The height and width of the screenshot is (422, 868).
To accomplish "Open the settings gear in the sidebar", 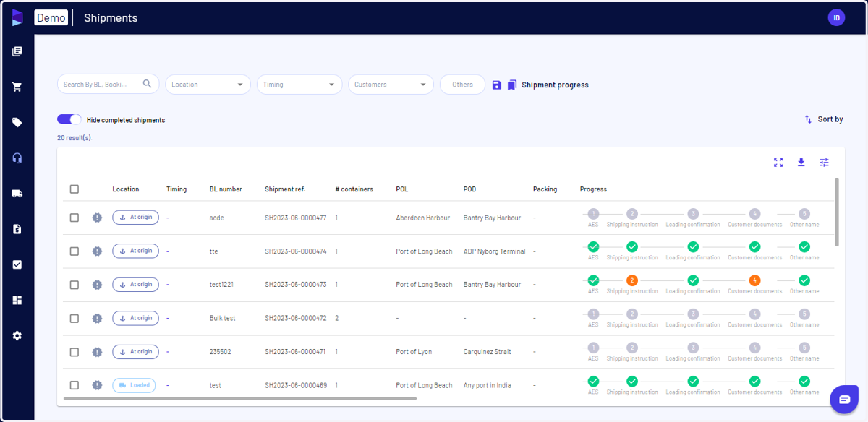I will click(x=17, y=335).
